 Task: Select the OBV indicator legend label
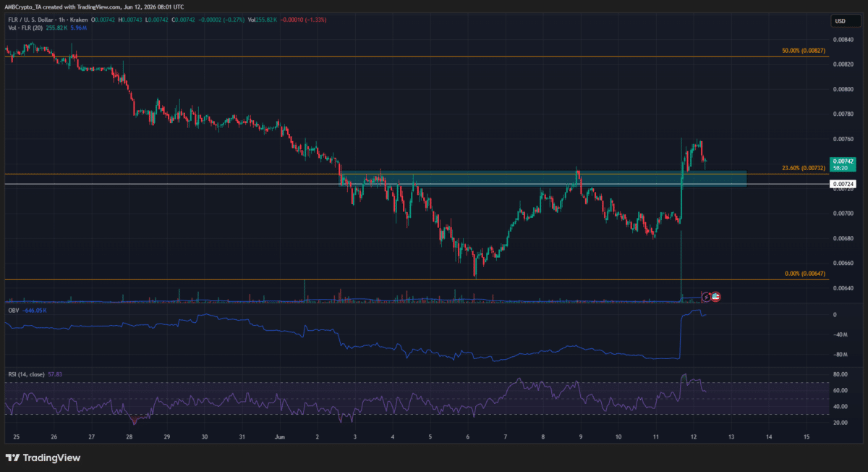(x=12, y=311)
